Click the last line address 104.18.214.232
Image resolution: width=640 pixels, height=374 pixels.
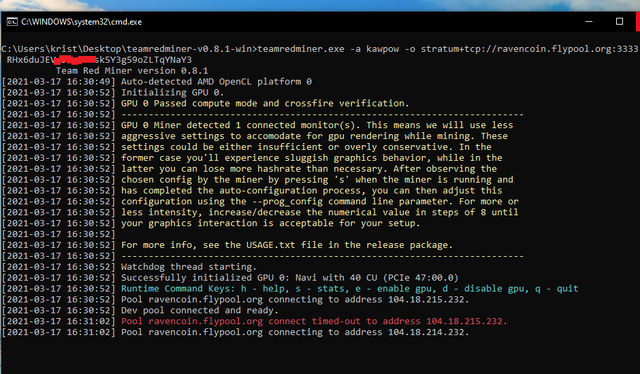[x=426, y=332]
